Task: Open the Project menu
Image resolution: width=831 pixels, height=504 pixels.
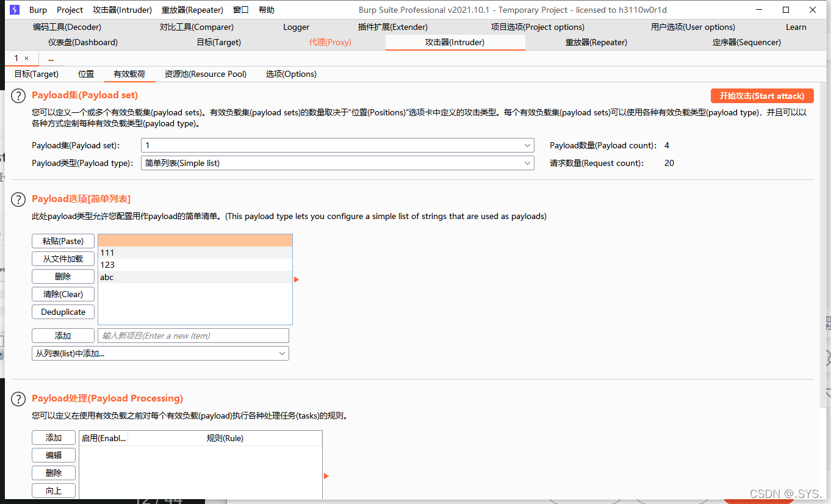Action: [70, 10]
